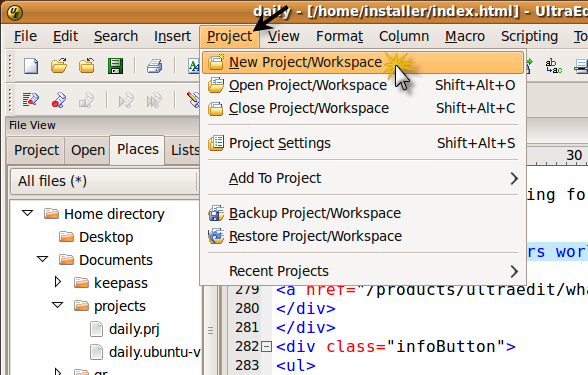Open the Edit menu

pyautogui.click(x=65, y=36)
